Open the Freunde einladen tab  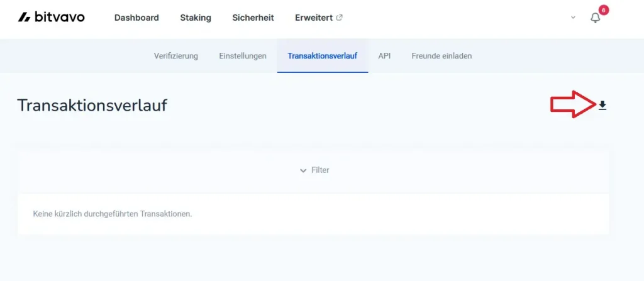click(441, 56)
